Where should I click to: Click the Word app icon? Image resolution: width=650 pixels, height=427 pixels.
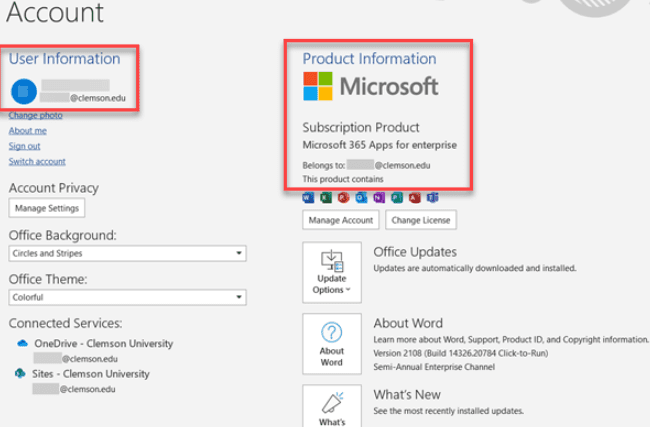pos(308,198)
